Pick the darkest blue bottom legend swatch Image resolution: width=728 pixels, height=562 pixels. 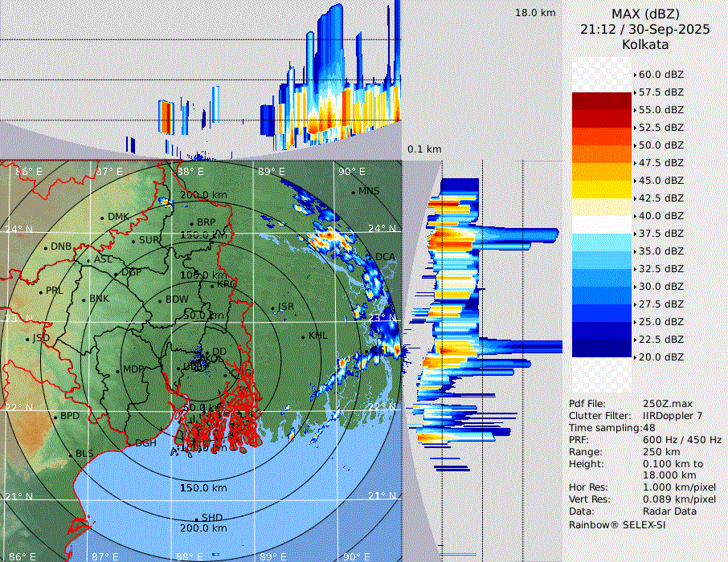(x=602, y=348)
